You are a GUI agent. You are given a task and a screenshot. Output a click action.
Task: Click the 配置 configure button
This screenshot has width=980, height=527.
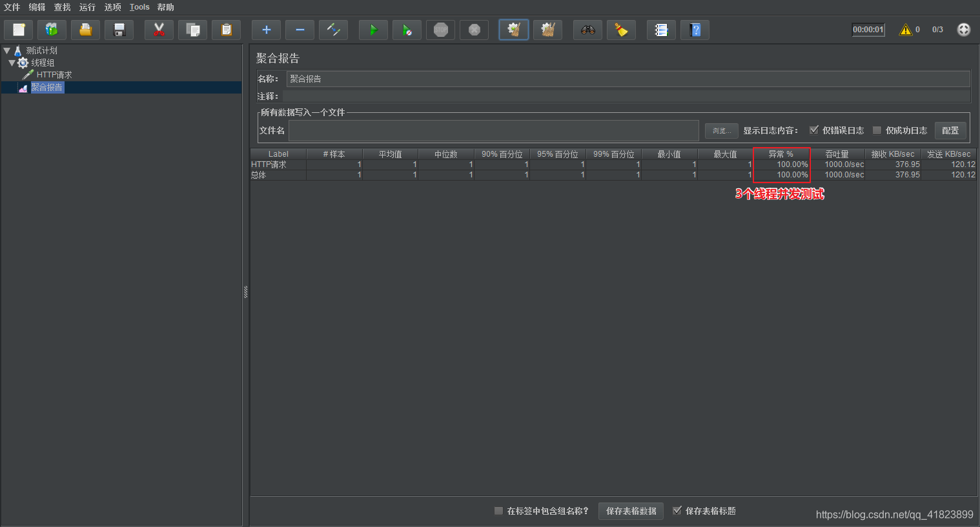click(950, 130)
